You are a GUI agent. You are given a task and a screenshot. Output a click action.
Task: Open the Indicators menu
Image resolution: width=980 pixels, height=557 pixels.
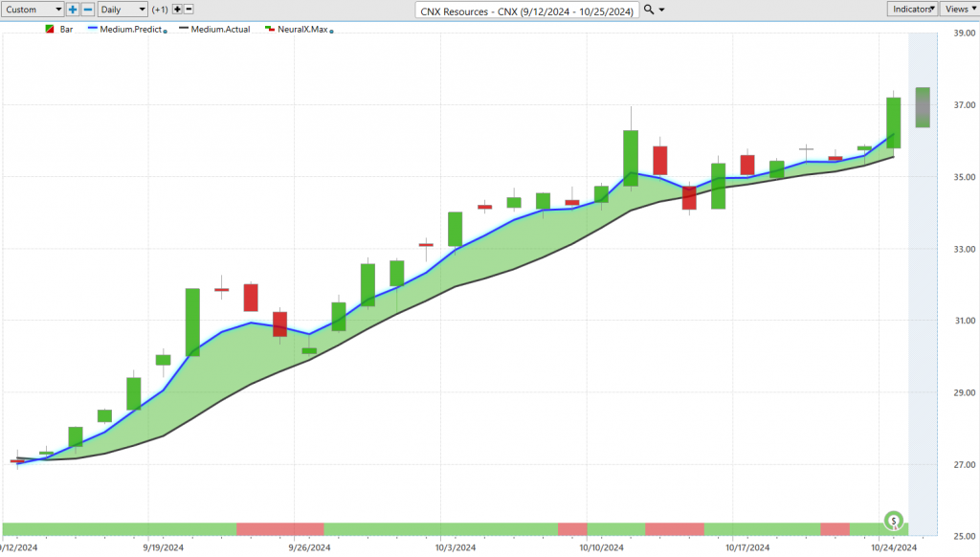tap(912, 9)
